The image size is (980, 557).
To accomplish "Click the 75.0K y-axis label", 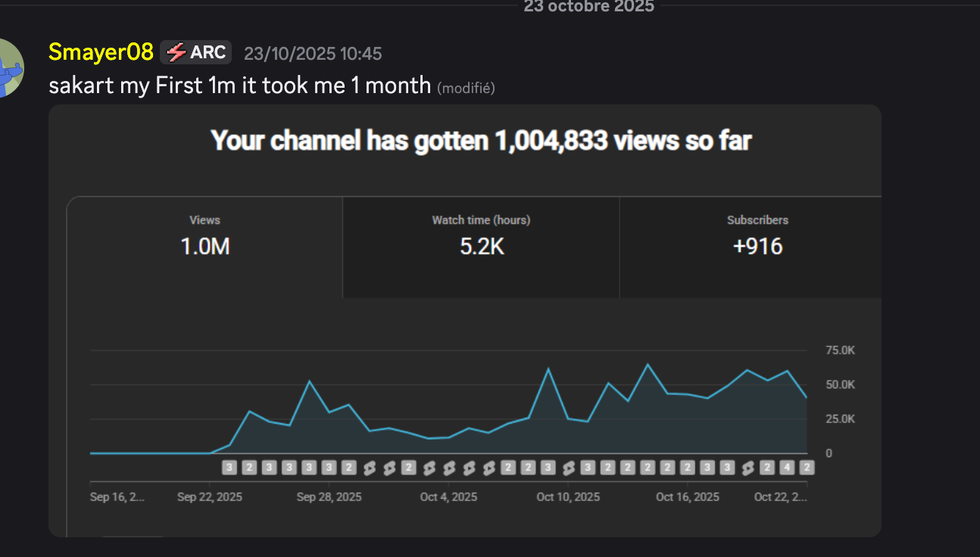I will point(840,350).
